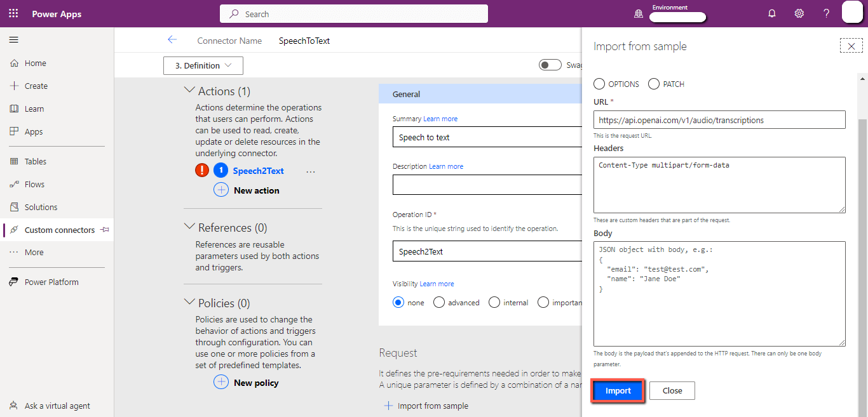
Task: Click the Custom connectors plug icon
Action: coord(14,230)
